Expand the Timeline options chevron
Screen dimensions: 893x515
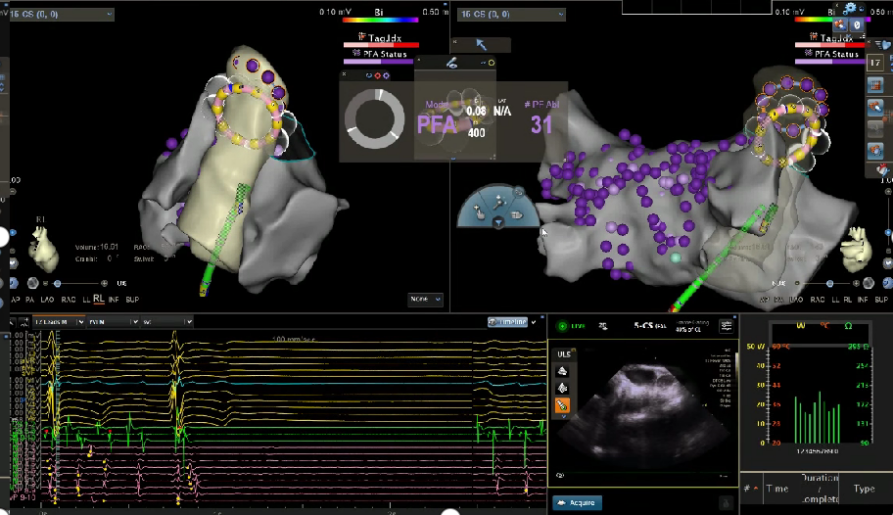click(x=534, y=322)
